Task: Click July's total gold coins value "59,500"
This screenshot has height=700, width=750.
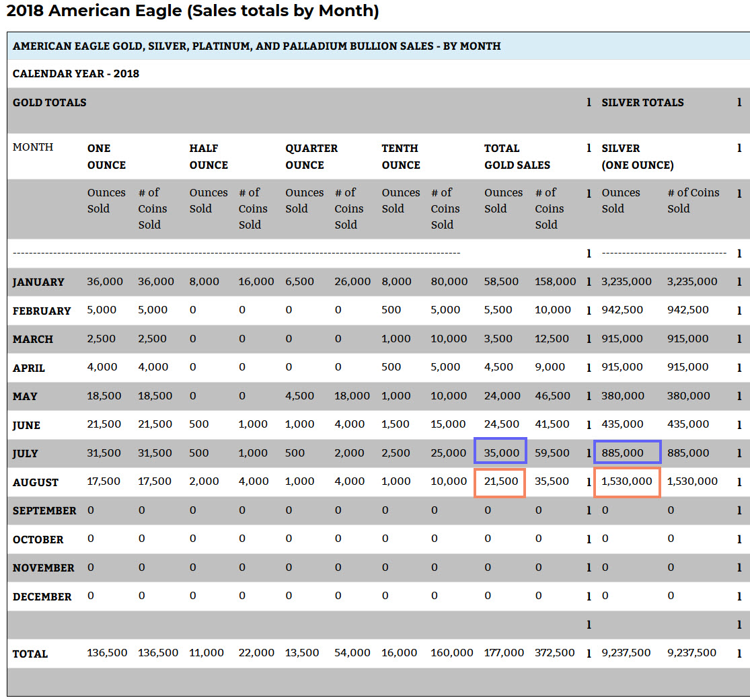Action: click(552, 453)
